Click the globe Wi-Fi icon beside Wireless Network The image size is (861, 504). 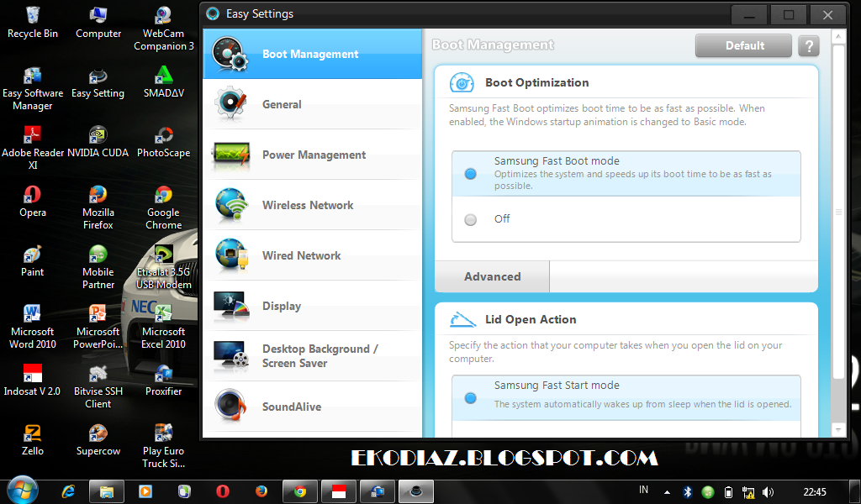pyautogui.click(x=231, y=205)
